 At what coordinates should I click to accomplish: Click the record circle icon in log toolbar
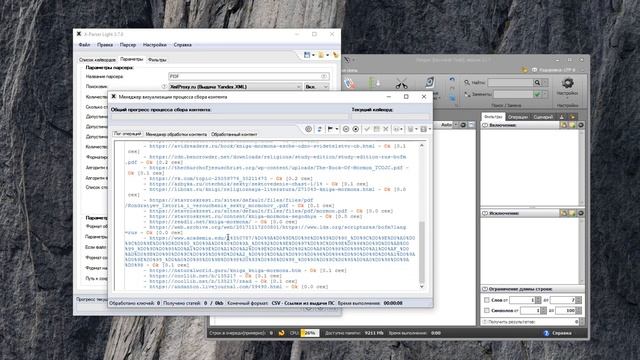(356, 129)
